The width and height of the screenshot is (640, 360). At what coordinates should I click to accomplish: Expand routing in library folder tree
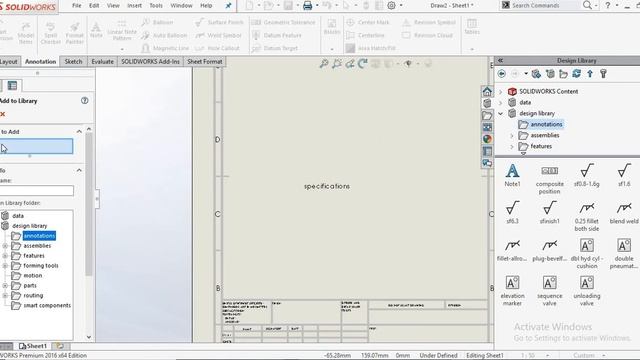[5, 296]
